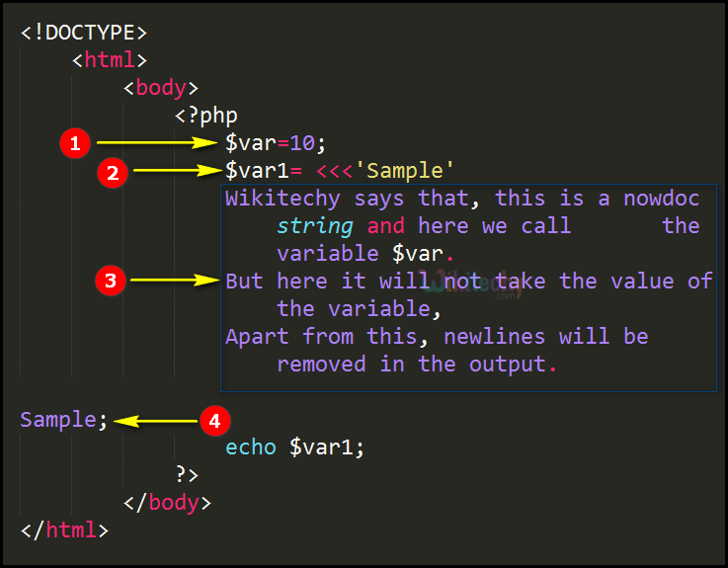Click the red circle numbered 1
This screenshot has height=568, width=728.
coord(73,143)
